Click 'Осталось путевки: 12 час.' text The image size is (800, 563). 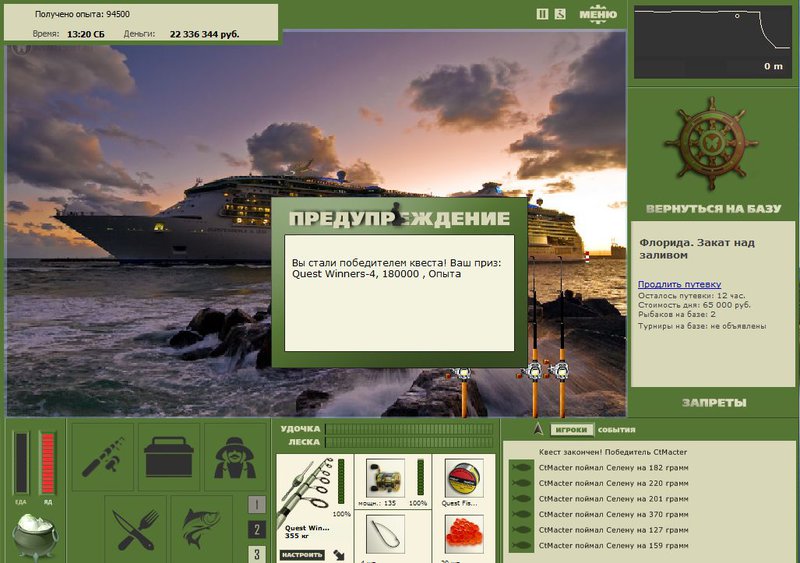691,296
